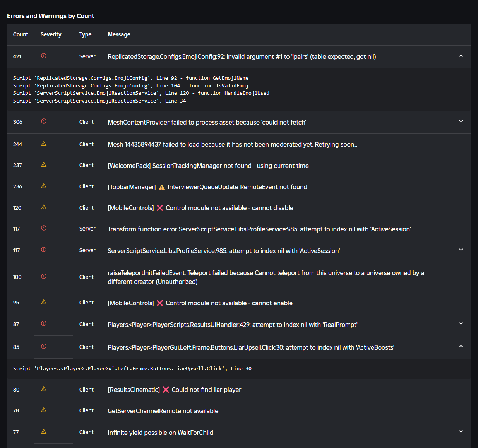Click the error icon on the LiarUpsell.Click row
The image size is (478, 448).
click(44, 347)
